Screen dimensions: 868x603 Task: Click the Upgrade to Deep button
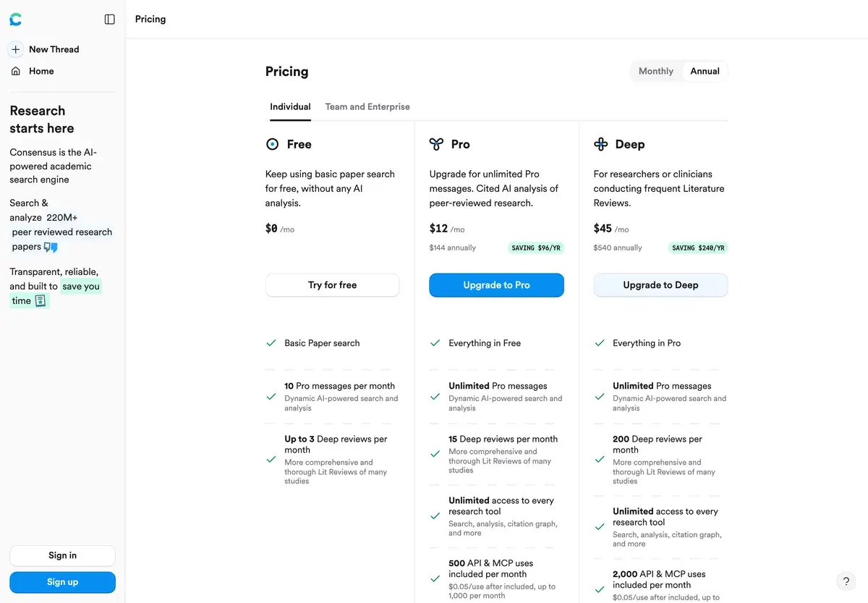point(661,285)
